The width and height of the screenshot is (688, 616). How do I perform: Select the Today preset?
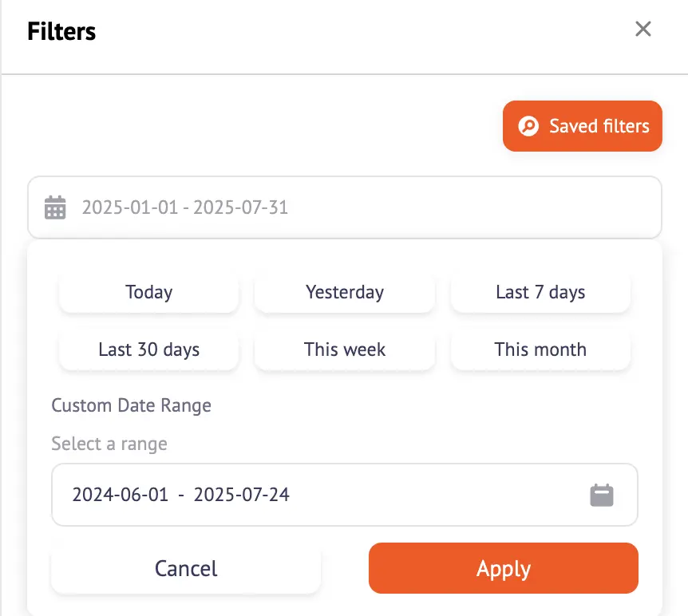click(x=149, y=292)
